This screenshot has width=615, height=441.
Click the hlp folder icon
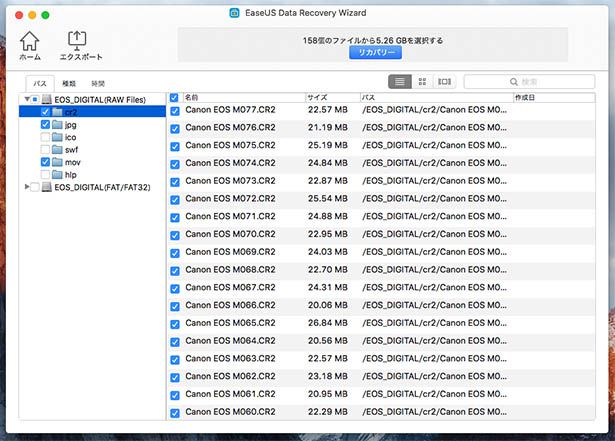58,175
